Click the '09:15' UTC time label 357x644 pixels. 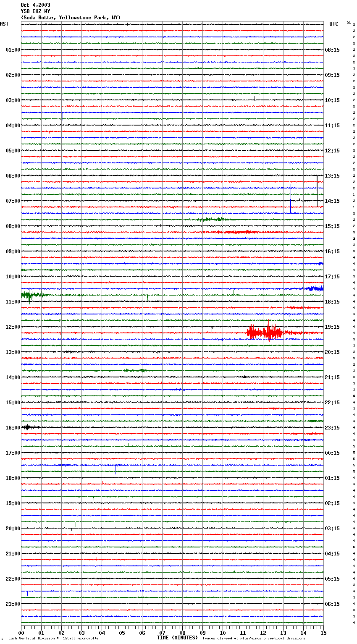[x=332, y=75]
